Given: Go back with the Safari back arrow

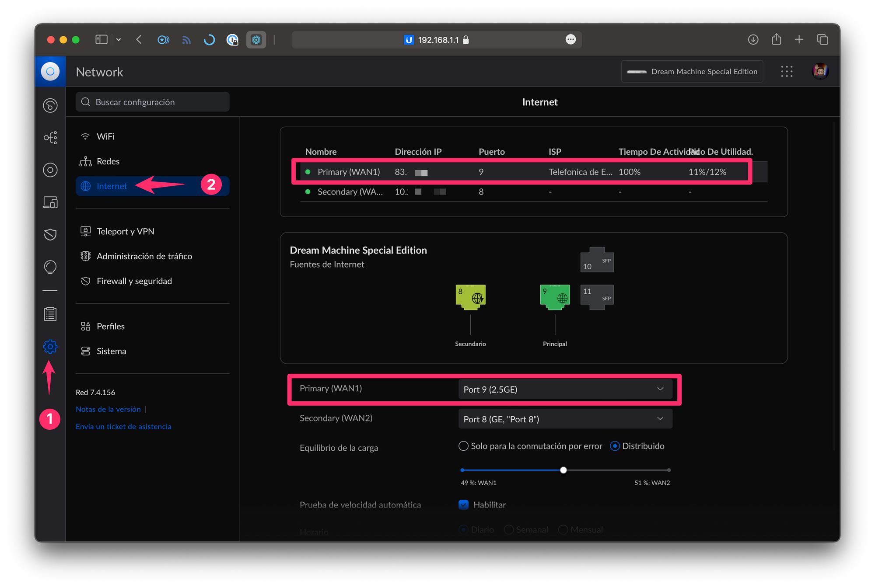Looking at the screenshot, I should click(139, 40).
